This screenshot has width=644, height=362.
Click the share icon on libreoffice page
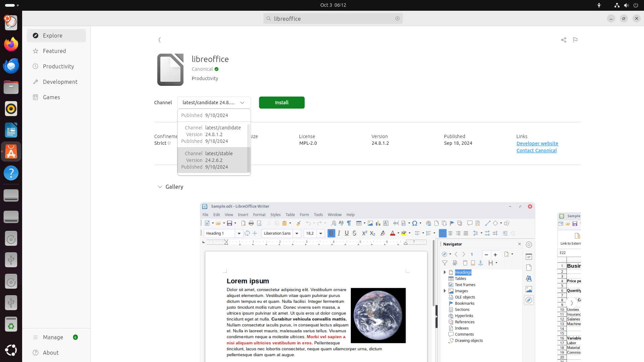[563, 40]
